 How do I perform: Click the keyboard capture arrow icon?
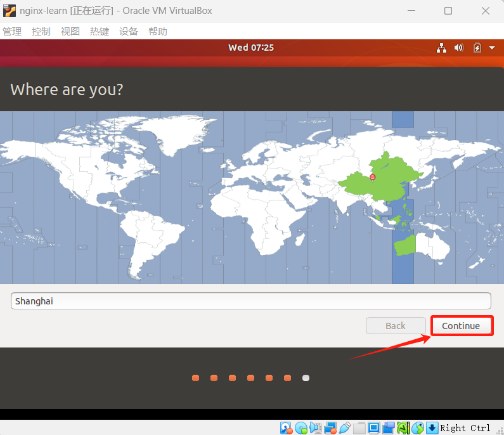click(x=432, y=428)
